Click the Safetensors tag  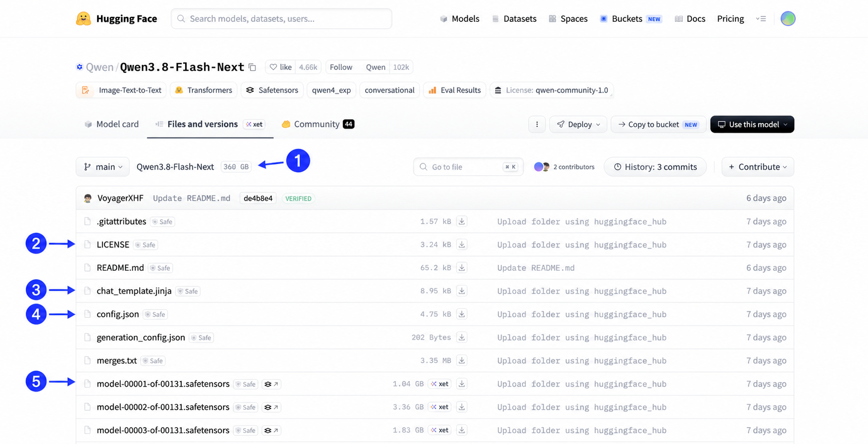coord(272,90)
